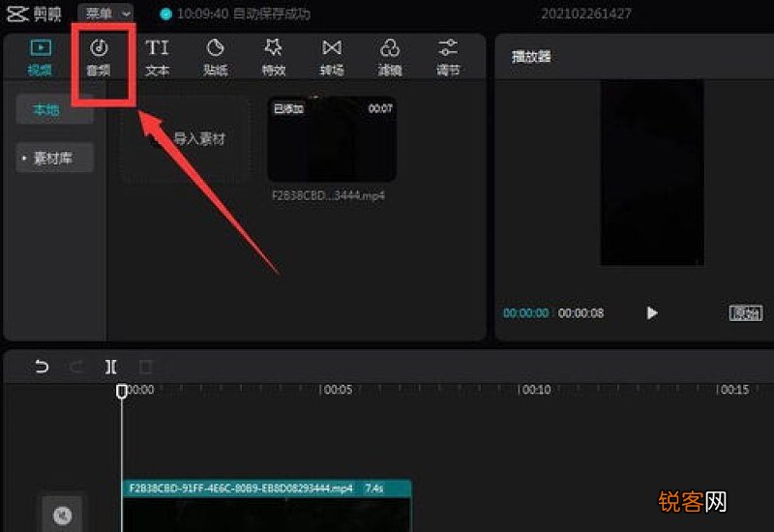
Task: Select the split clip tool
Action: (111, 367)
